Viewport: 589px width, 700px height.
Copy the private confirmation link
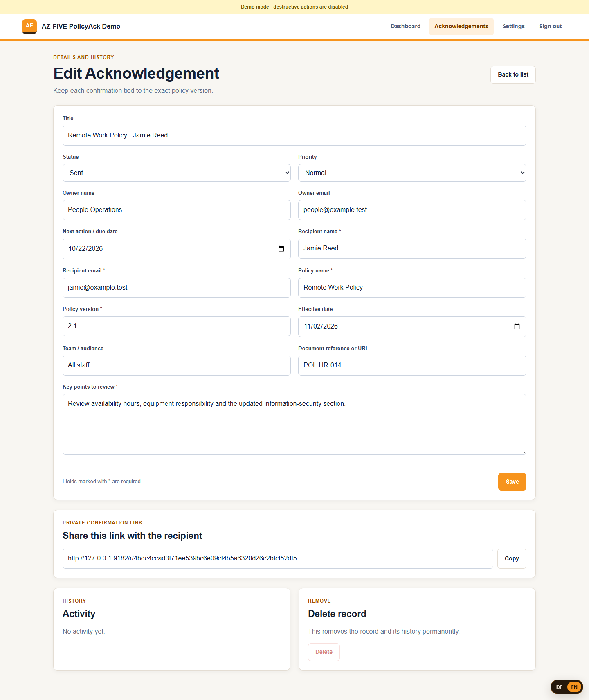512,558
